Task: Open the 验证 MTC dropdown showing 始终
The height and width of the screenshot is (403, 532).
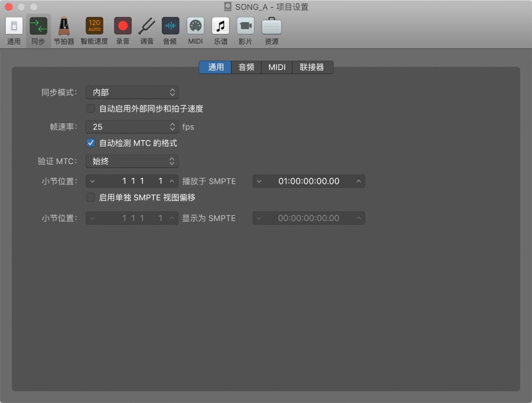Action: [x=132, y=161]
